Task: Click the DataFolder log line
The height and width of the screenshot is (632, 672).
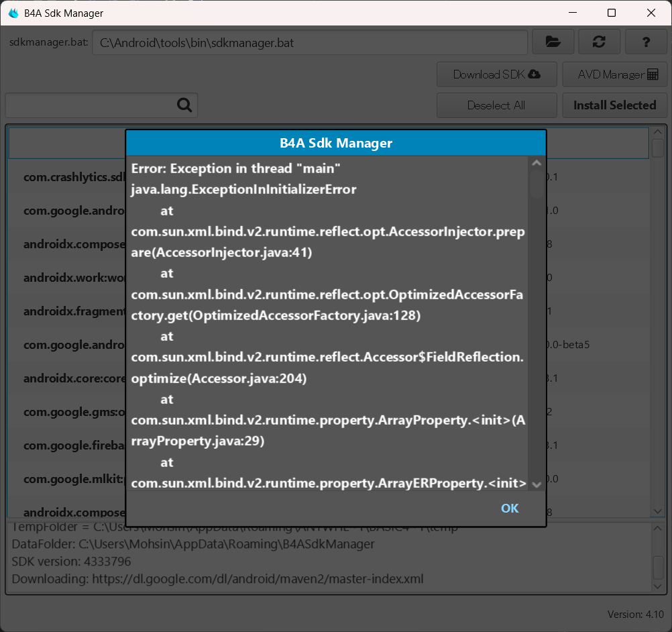Action: click(193, 544)
